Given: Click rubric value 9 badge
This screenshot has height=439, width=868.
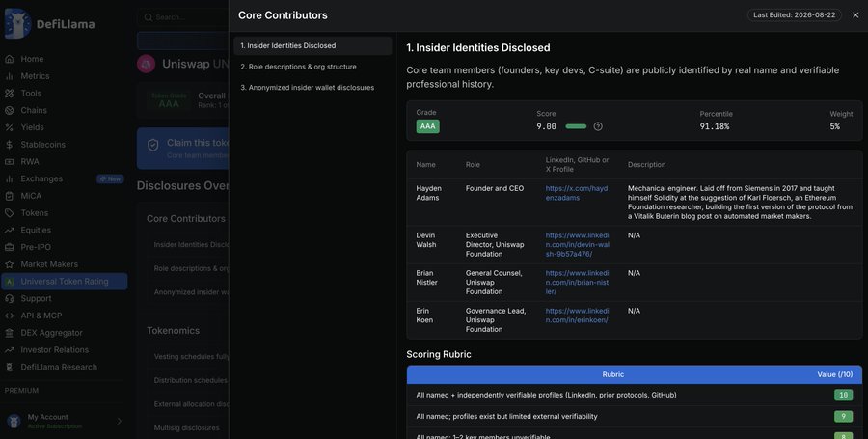Looking at the screenshot, I should pos(843,416).
